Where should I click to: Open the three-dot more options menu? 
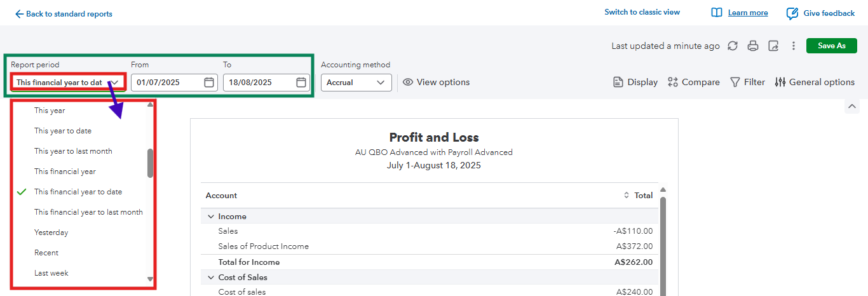coord(794,46)
